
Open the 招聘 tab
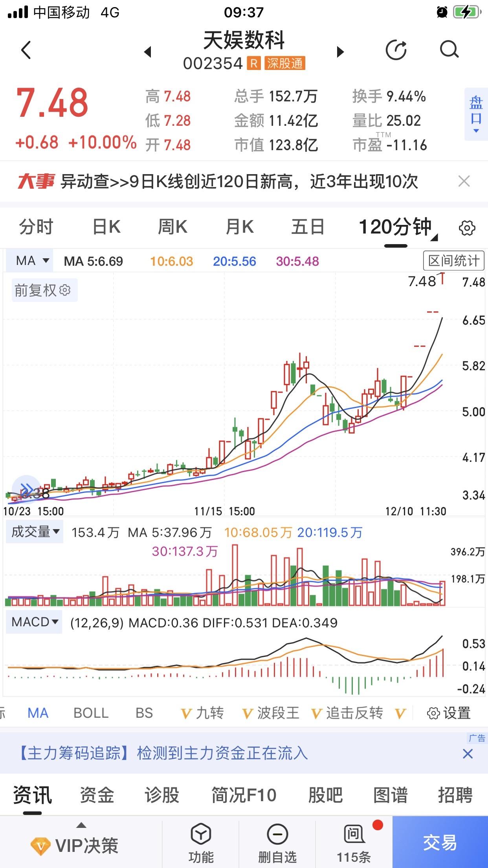pos(455,795)
